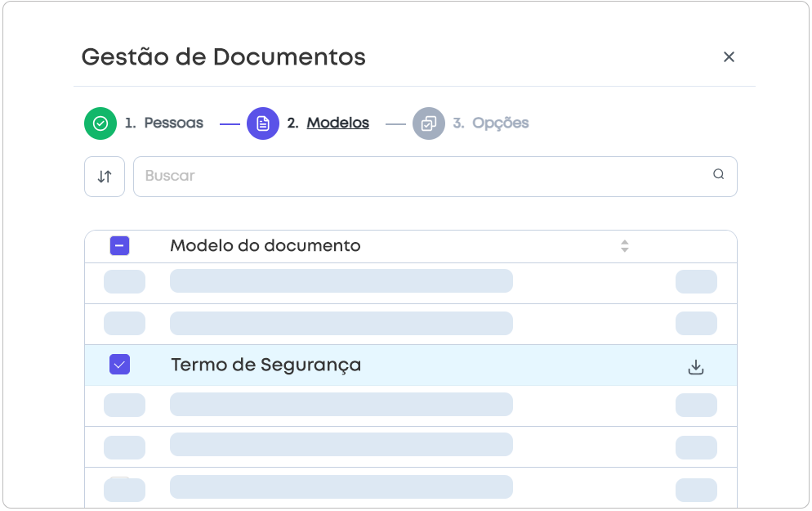Select the Modelos step label

[x=337, y=123]
